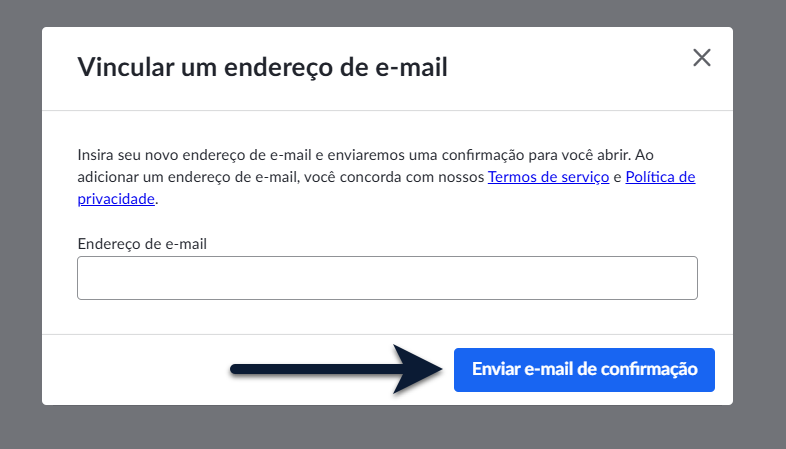The width and height of the screenshot is (786, 449).
Task: Click the dark arrow pointing at the button
Action: tap(336, 369)
